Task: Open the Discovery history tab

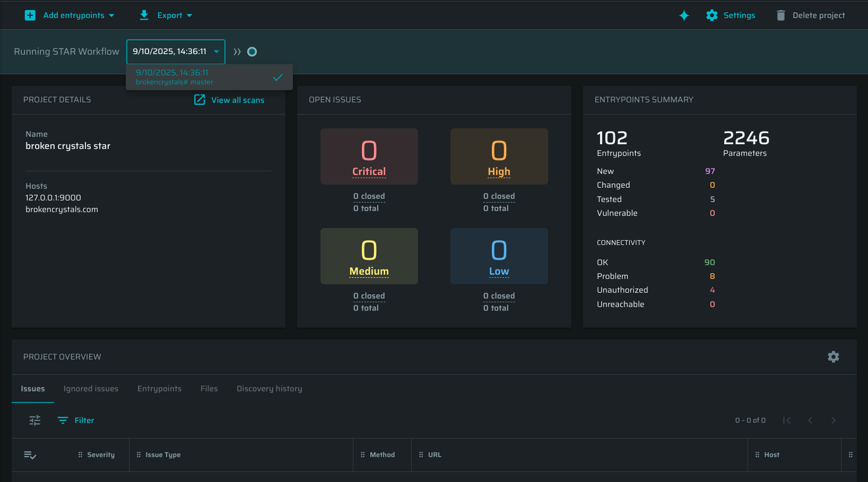Action: (269, 389)
